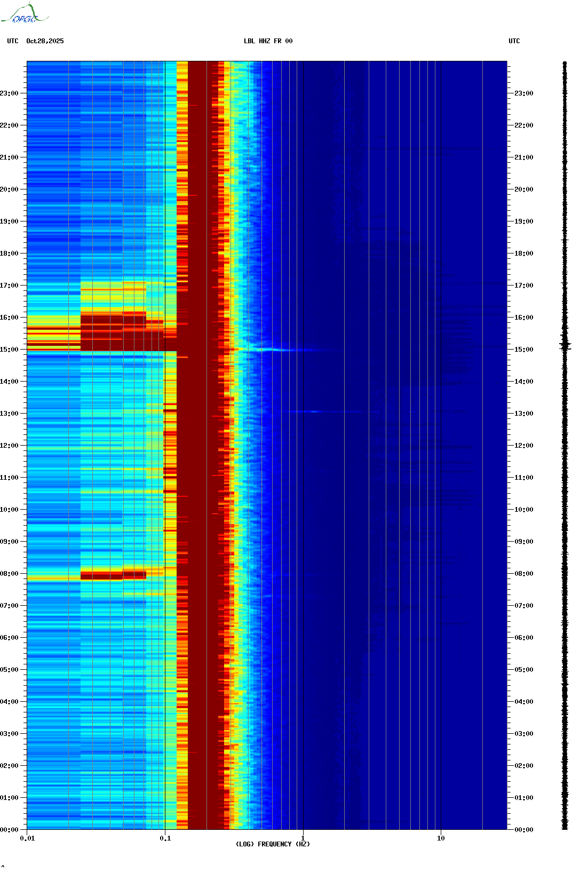Click the left axis 07:00 time label
Viewport: 588px width, 872px height.
pyautogui.click(x=9, y=606)
